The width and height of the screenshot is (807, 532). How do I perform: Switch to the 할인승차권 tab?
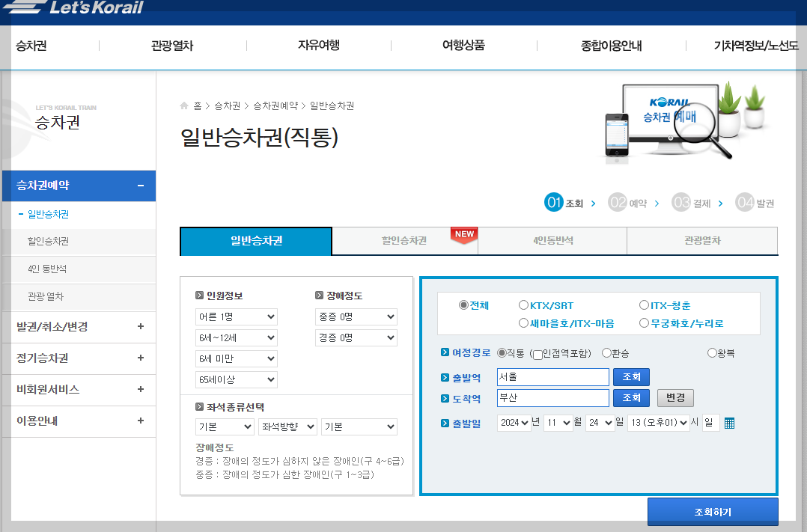click(404, 241)
